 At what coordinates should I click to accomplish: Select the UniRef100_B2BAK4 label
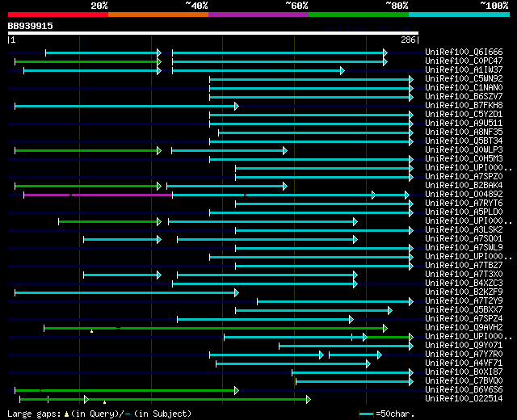pos(464,185)
